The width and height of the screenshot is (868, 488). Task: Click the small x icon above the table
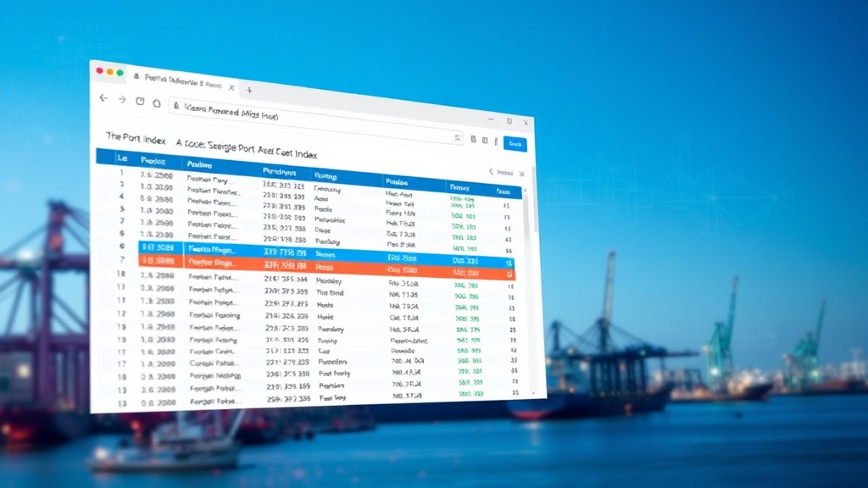(521, 174)
